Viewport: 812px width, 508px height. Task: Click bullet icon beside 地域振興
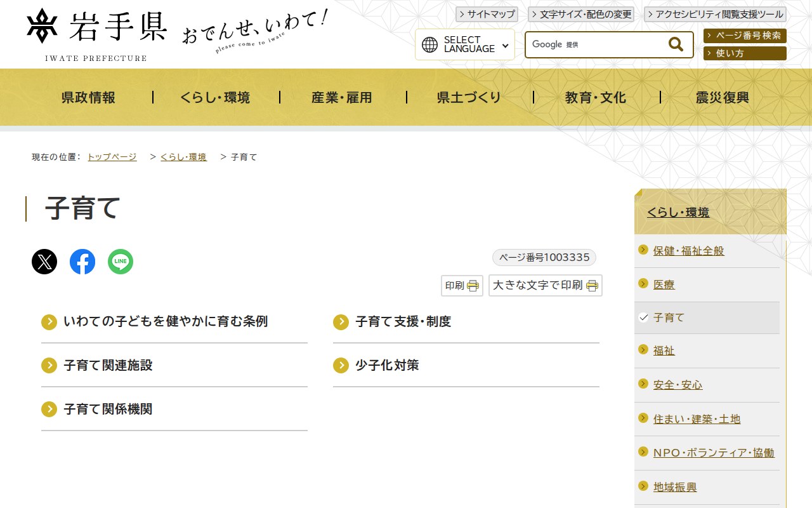[x=643, y=486]
